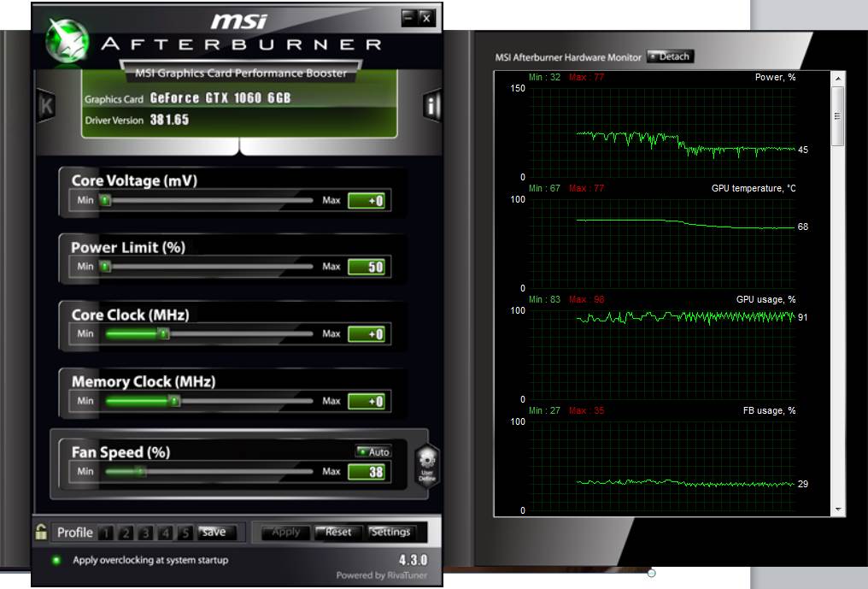This screenshot has height=589, width=868.
Task: Toggle apply overclocking at system startup
Action: 56,560
